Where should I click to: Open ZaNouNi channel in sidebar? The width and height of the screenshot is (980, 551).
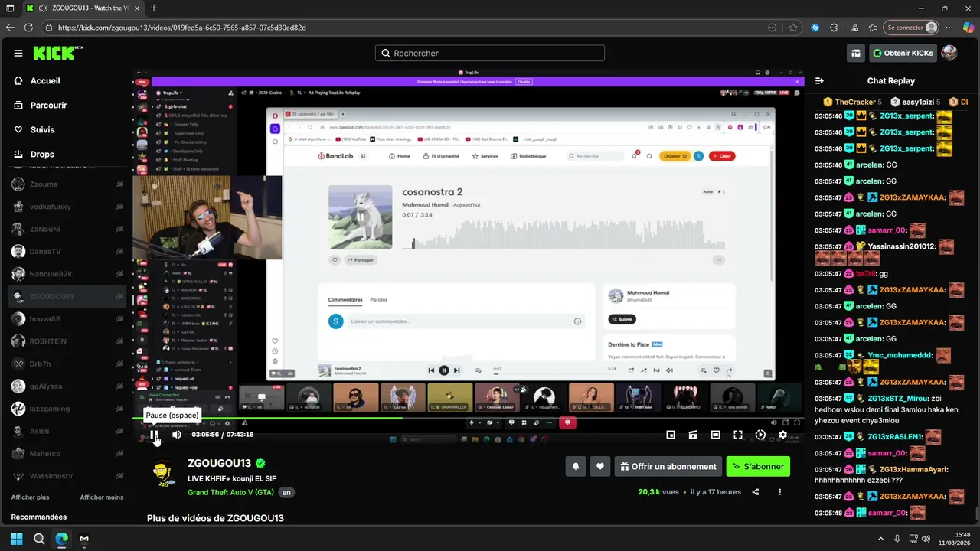point(67,229)
